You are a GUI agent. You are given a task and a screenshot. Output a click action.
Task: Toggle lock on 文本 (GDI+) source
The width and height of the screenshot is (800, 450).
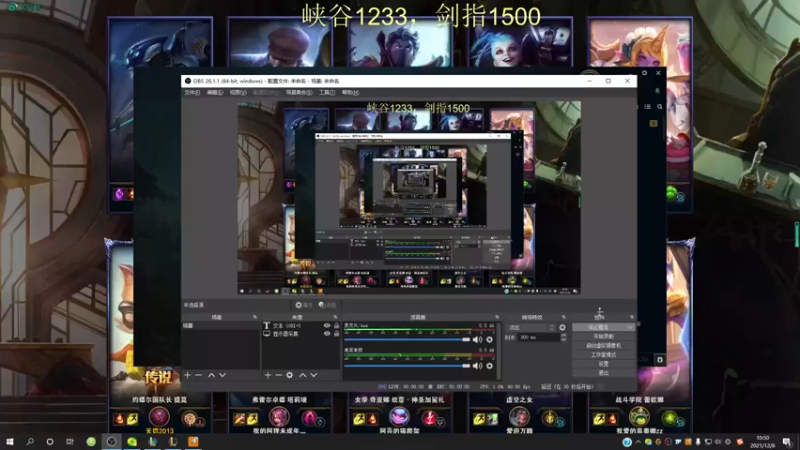(336, 326)
